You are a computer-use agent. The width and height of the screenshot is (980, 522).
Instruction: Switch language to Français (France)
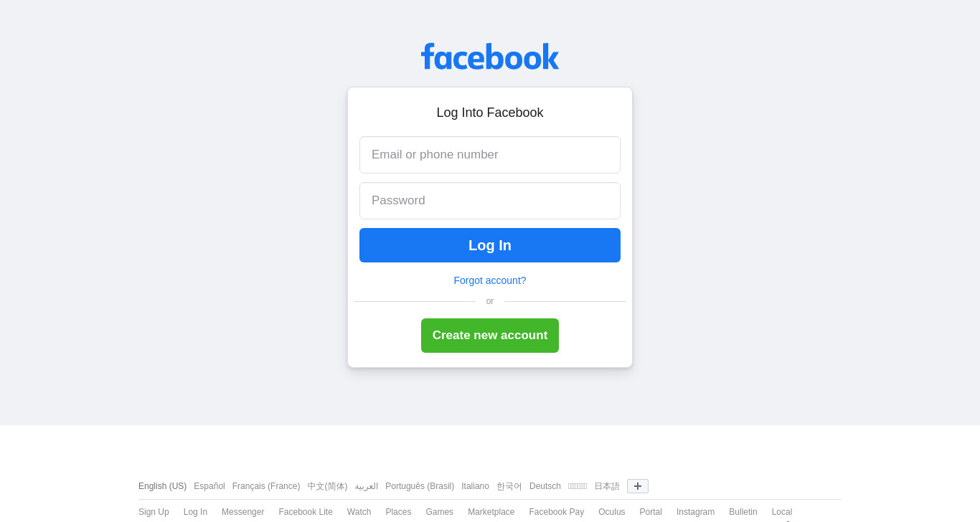(x=266, y=486)
